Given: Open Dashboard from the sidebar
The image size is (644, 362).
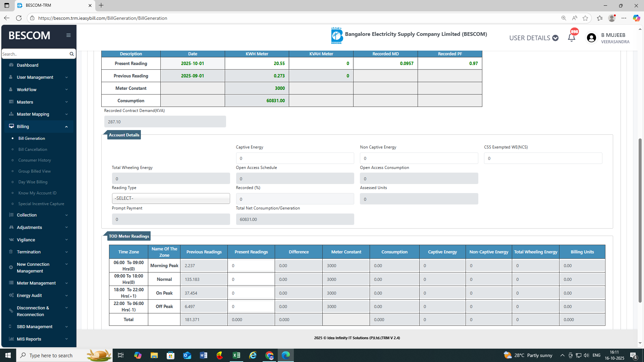Looking at the screenshot, I should point(28,65).
